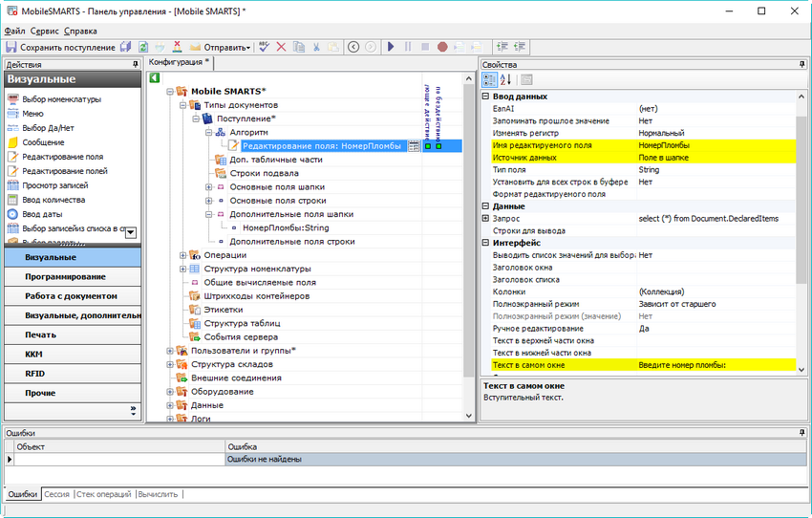Select the События сервера tree item
The image size is (812, 518).
(241, 337)
